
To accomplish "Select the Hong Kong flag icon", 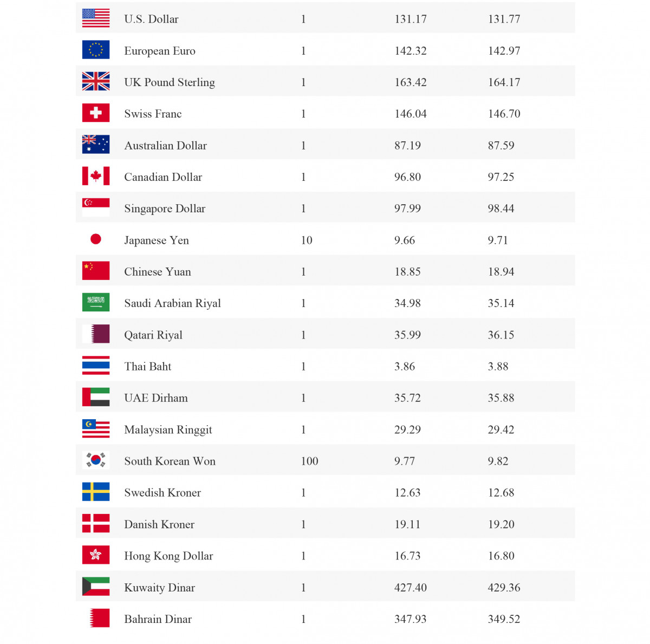I will click(96, 555).
